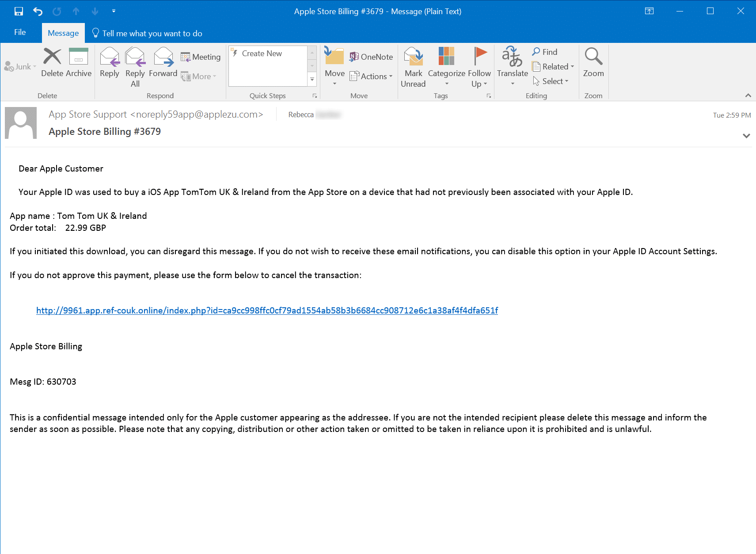Click the Delete message icon
The height and width of the screenshot is (554, 756).
52,62
